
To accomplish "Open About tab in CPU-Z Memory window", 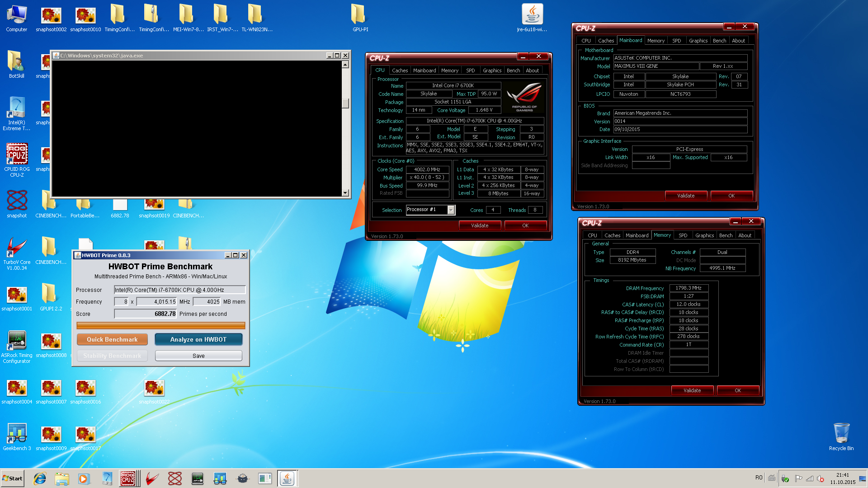I will click(745, 235).
